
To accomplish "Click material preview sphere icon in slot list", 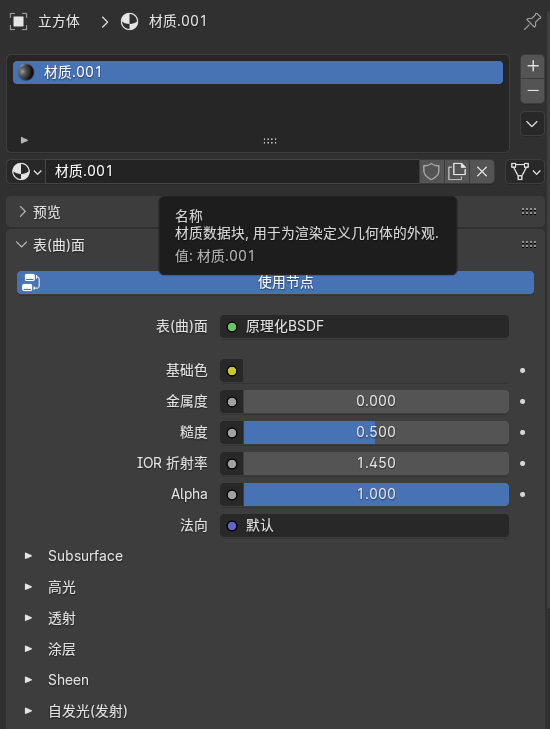I will (x=26, y=73).
